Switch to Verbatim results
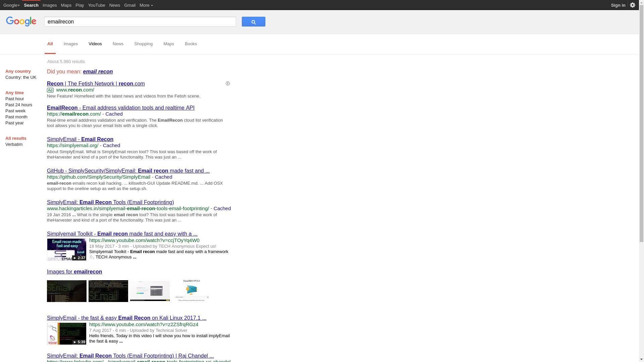This screenshot has height=362, width=644. click(x=14, y=144)
